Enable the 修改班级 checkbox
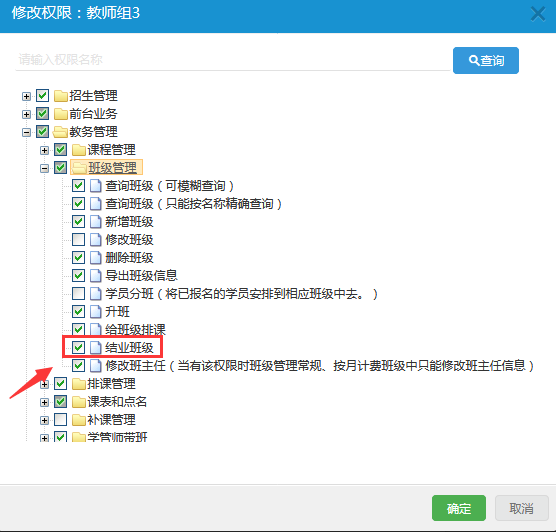The width and height of the screenshot is (556, 532). click(78, 240)
